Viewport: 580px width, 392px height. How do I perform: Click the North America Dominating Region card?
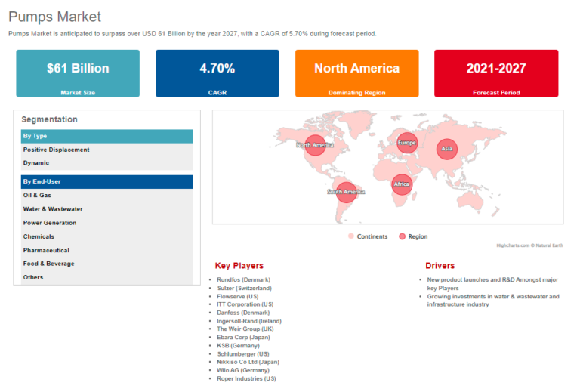click(356, 73)
